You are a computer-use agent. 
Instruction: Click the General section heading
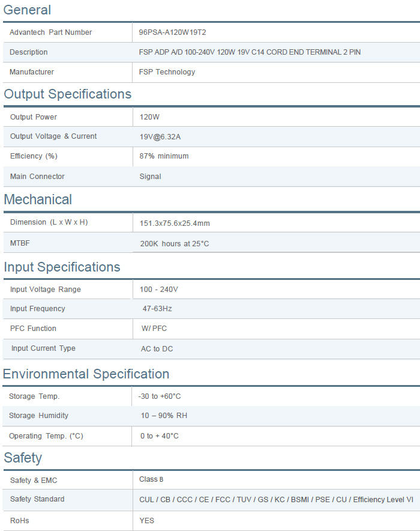27,10
